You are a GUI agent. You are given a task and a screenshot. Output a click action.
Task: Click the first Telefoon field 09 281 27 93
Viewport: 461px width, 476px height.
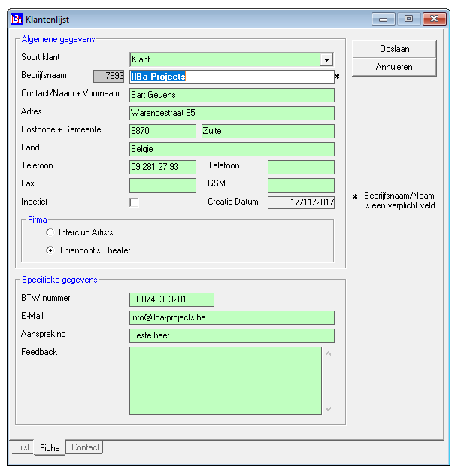(x=162, y=167)
